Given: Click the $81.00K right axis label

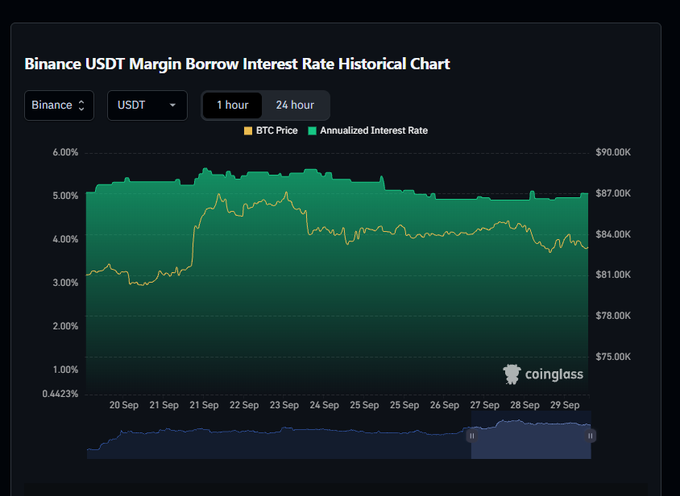Looking at the screenshot, I should click(613, 274).
